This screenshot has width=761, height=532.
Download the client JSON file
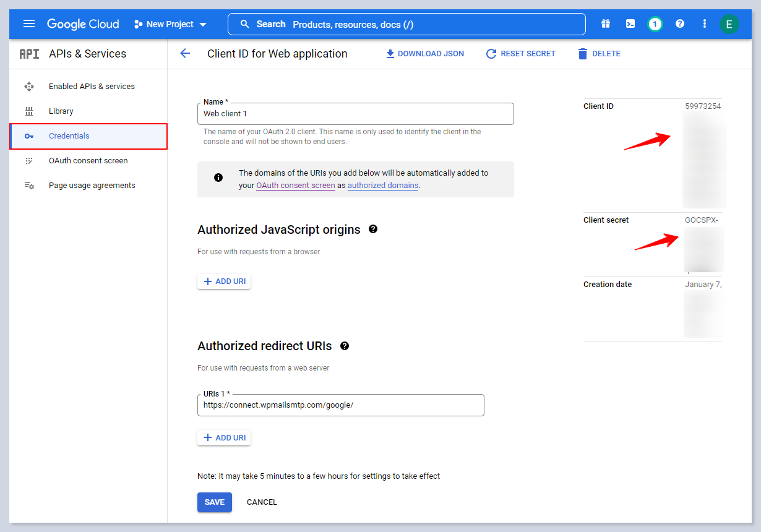pos(424,54)
